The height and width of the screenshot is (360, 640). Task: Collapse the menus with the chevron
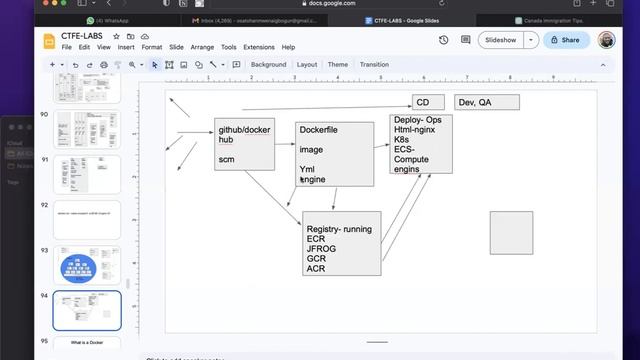pyautogui.click(x=603, y=65)
